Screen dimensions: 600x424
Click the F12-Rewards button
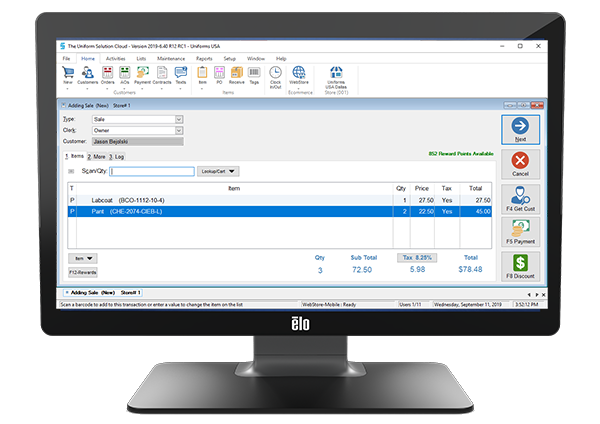[83, 272]
